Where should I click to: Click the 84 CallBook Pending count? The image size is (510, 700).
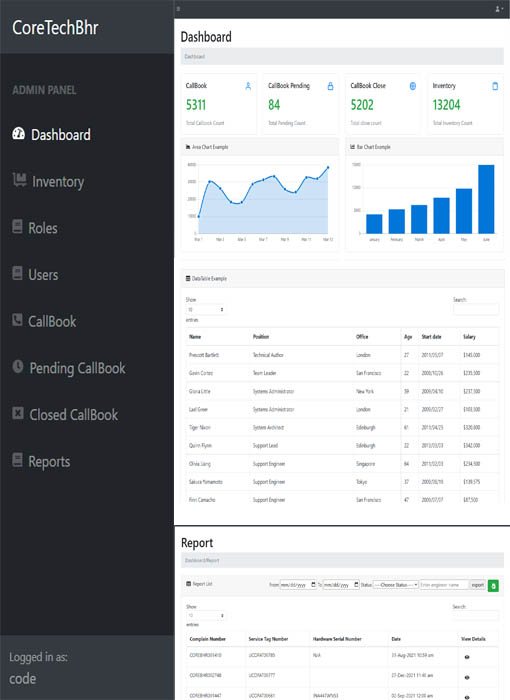pyautogui.click(x=274, y=105)
